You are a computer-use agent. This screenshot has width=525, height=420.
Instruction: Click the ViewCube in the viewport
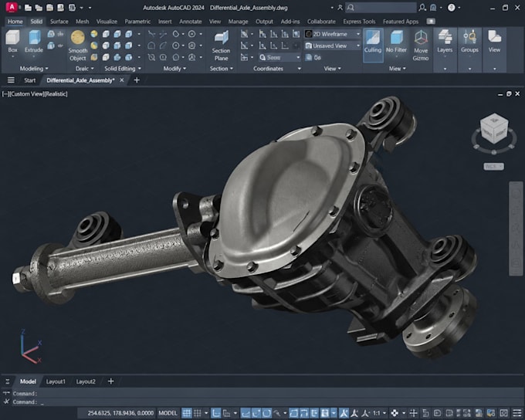click(x=494, y=129)
